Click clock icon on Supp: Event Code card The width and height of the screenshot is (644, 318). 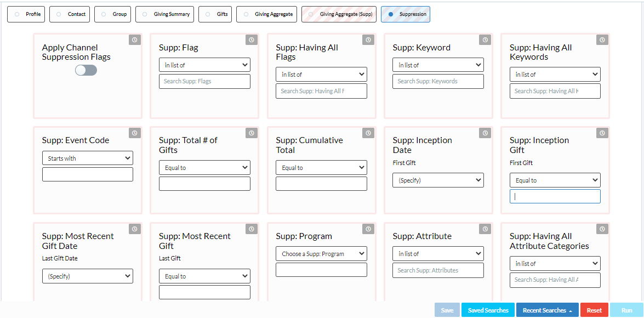tap(135, 133)
